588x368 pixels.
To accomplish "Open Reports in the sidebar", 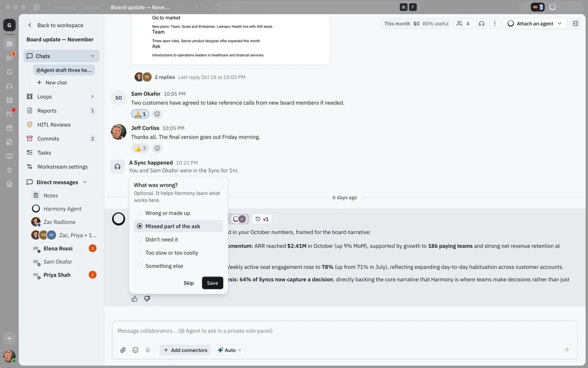I will coord(61,111).
